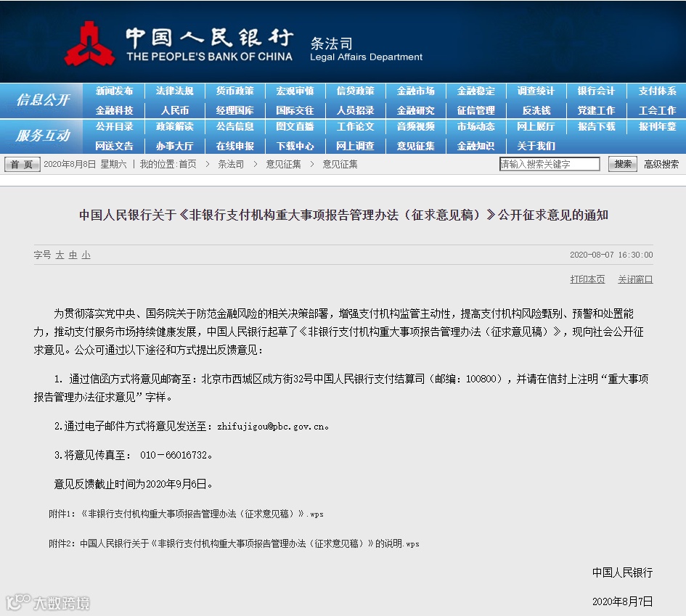The height and width of the screenshot is (616, 686).
Task: Open the 法律法规 menu item
Action: (x=174, y=91)
